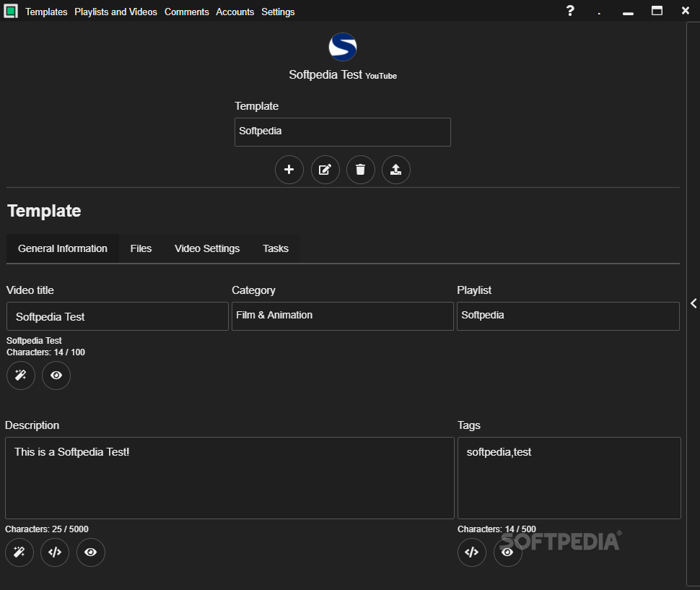This screenshot has width=700, height=590.
Task: Open the Playlists and Videos menu
Action: tap(115, 12)
